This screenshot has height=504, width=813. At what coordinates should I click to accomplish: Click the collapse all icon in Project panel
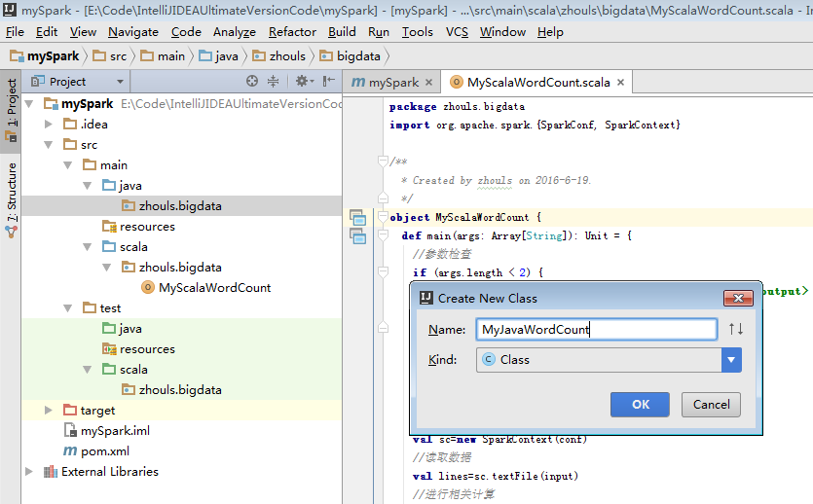pos(273,81)
